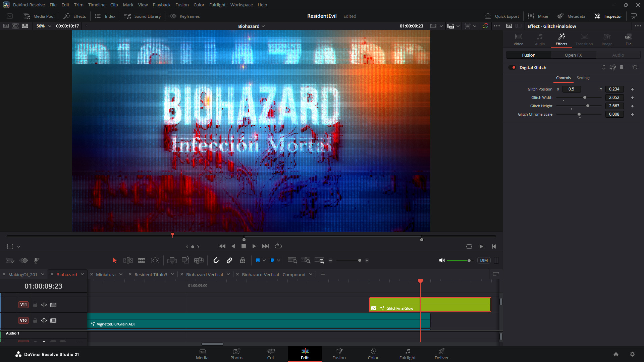The width and height of the screenshot is (644, 362).
Task: Select the Open FX tab
Action: click(x=573, y=55)
